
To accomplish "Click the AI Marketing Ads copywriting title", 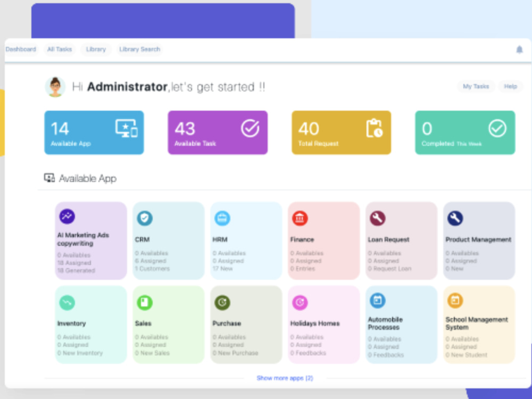I will point(83,239).
